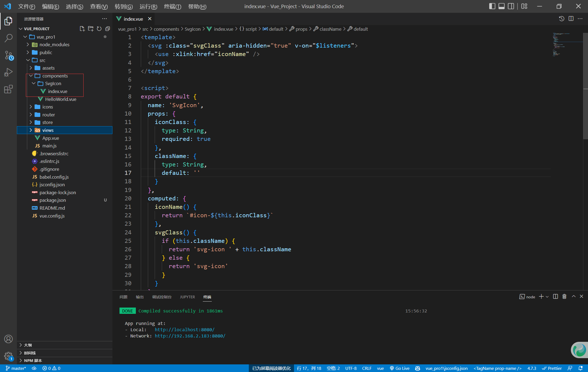Refresh the file explorer

[x=99, y=29]
